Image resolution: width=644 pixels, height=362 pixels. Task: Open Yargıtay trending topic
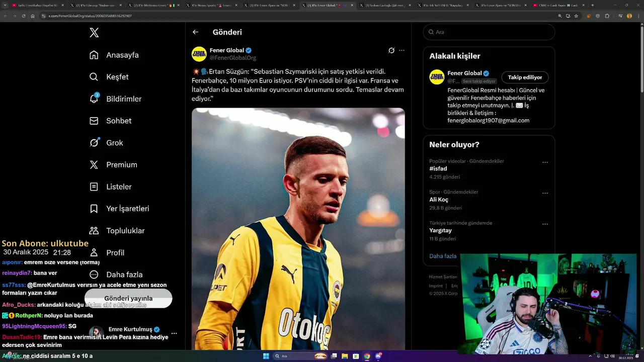[x=440, y=230]
